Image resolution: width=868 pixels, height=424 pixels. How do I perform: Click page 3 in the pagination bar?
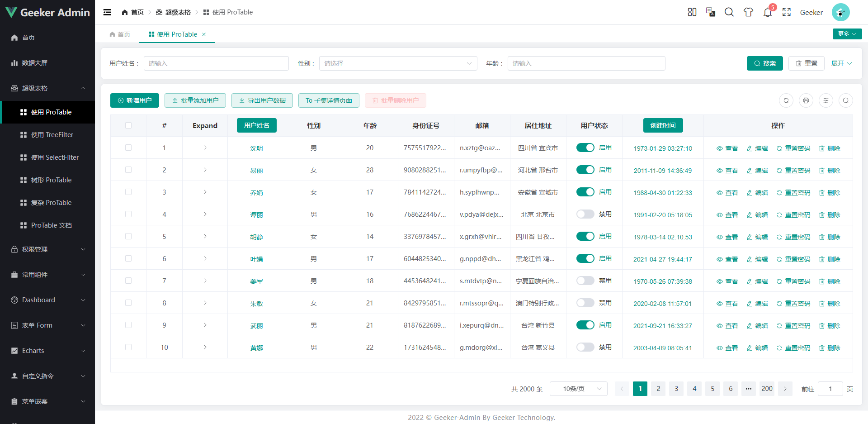676,388
